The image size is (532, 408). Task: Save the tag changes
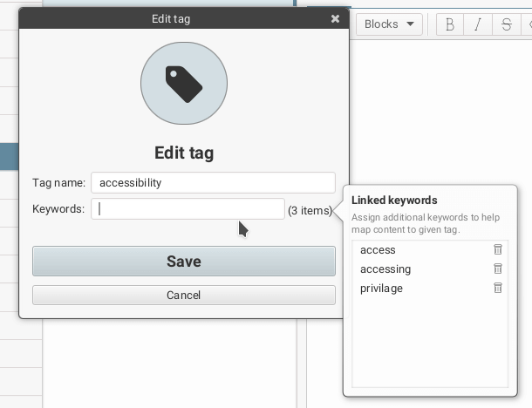[184, 262]
